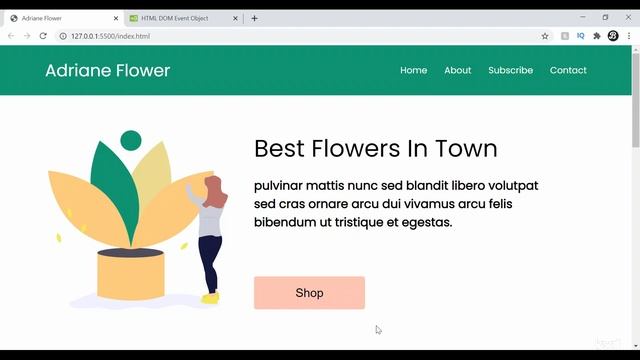The height and width of the screenshot is (360, 640).
Task: Open the Home nav link
Action: [413, 70]
